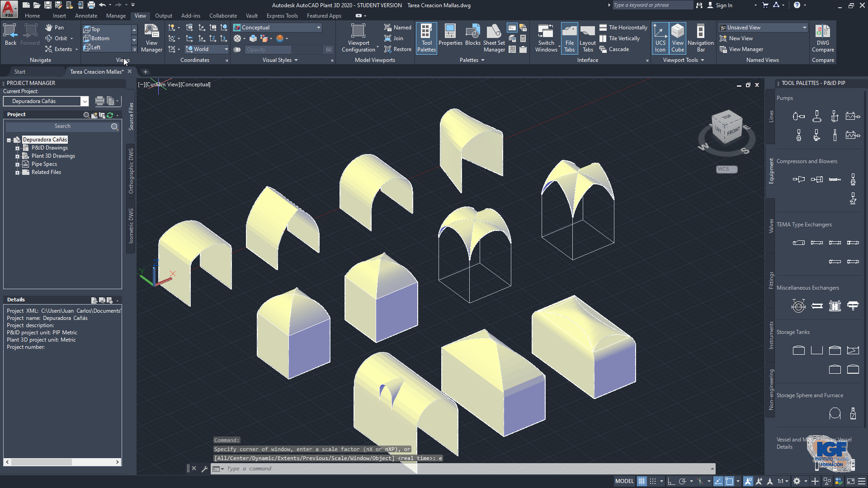Switch to the Start file tab
868x488 pixels.
(20, 72)
